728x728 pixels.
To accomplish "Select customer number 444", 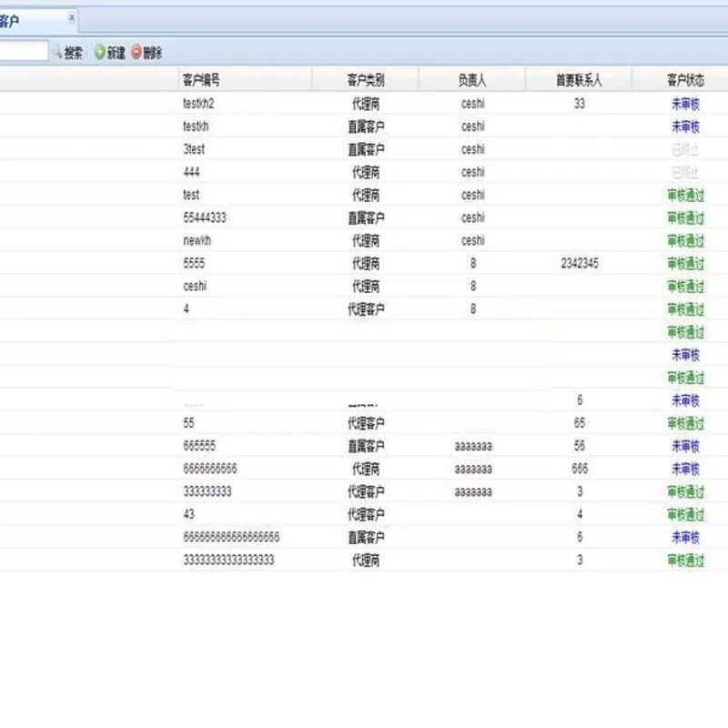I will click(x=191, y=172).
